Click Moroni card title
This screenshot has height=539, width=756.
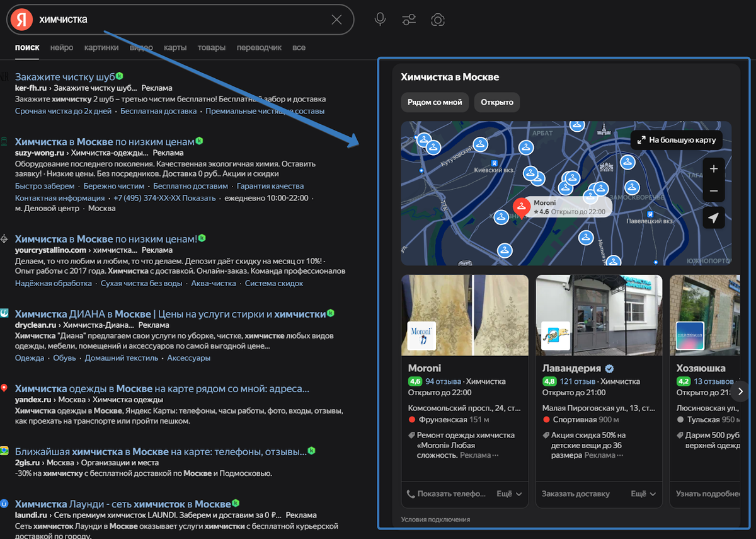pyautogui.click(x=425, y=368)
